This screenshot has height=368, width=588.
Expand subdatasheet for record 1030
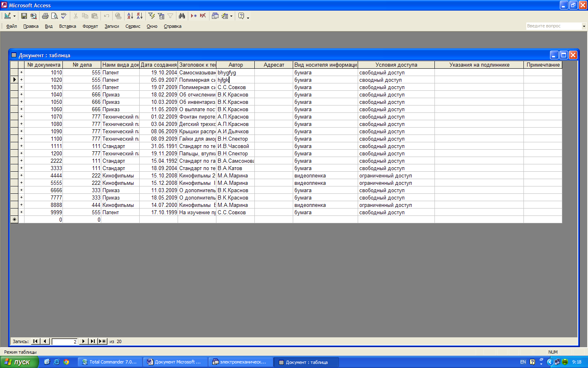pyautogui.click(x=21, y=87)
